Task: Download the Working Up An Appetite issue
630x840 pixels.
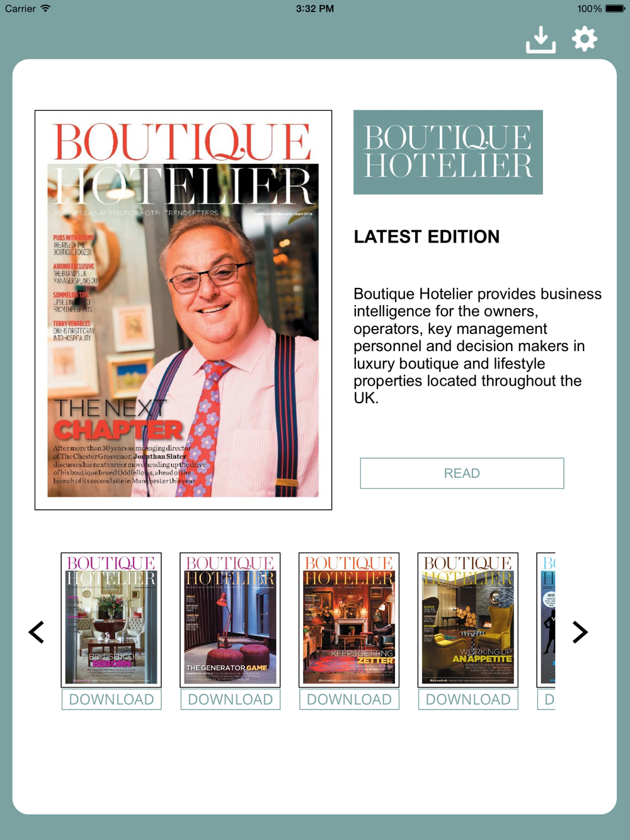Action: (x=468, y=699)
